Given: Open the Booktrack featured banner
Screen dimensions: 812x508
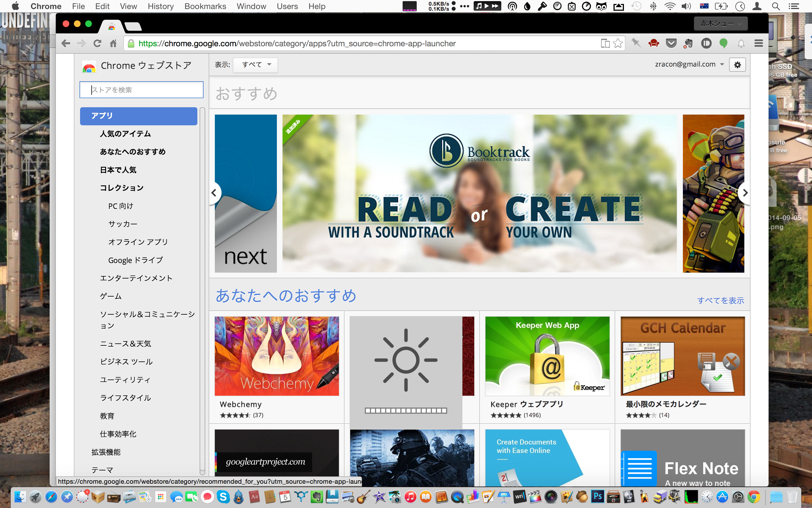Looking at the screenshot, I should pos(480,193).
